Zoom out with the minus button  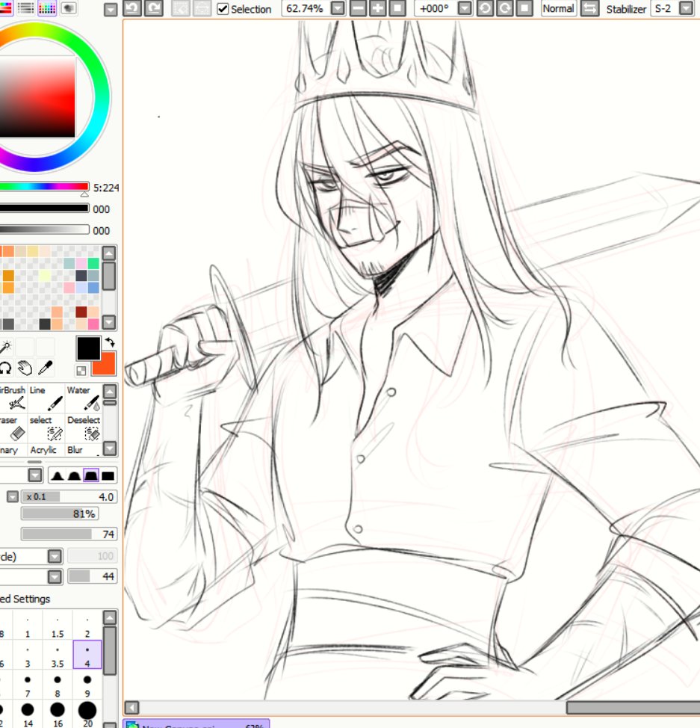pyautogui.click(x=358, y=8)
